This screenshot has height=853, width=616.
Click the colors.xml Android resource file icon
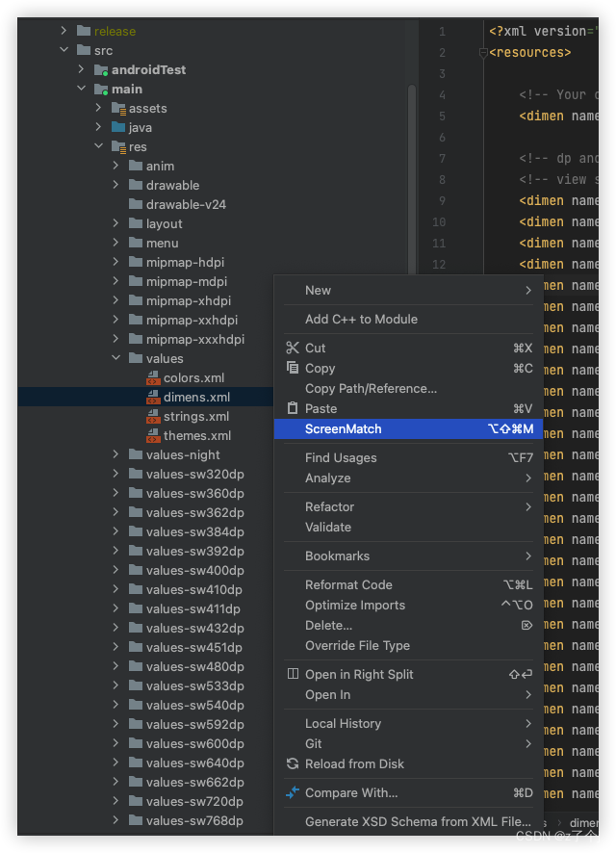pyautogui.click(x=151, y=377)
